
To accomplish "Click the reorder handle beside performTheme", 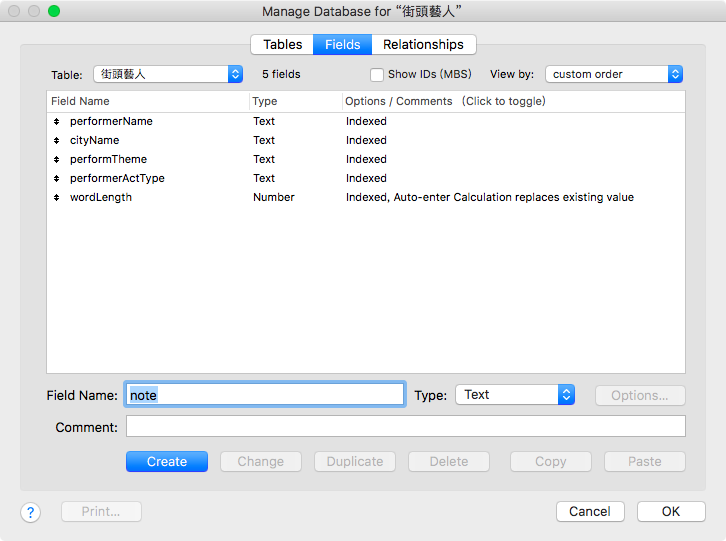I will [56, 159].
